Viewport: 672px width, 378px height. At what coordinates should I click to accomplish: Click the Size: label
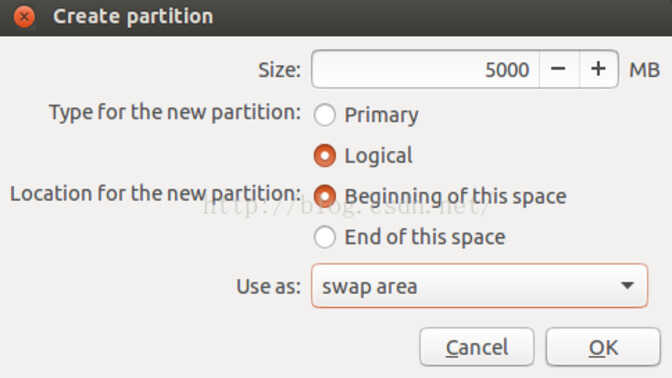tap(279, 69)
